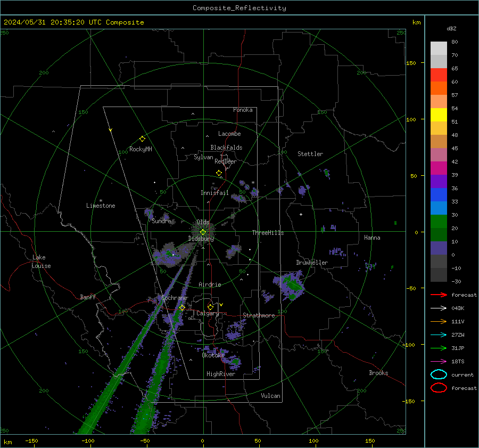
Task: Click the yellow diamond marker at RockyMH
Action: (x=142, y=139)
